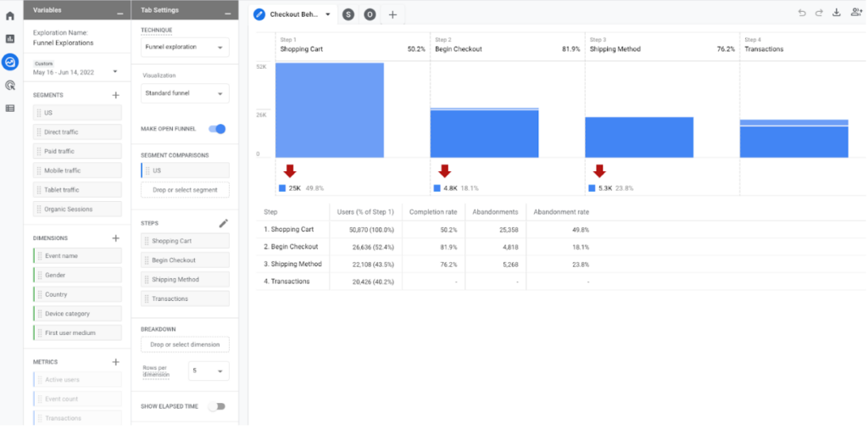This screenshot has height=430, width=868.
Task: Select the Event name dimension
Action: 77,256
